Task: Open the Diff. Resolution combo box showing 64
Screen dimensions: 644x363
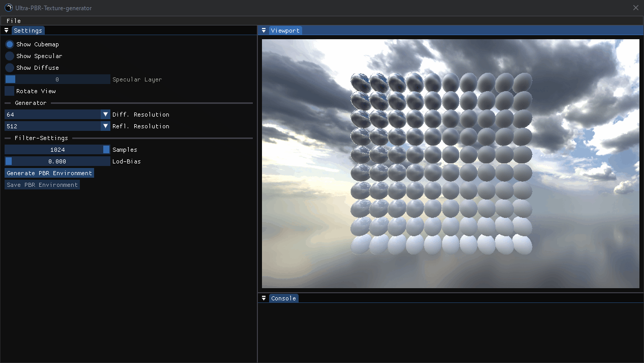Action: click(51, 114)
